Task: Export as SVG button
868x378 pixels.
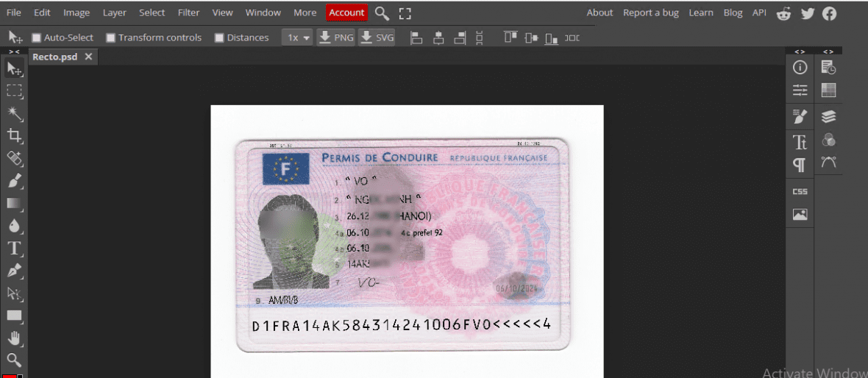Action: (x=377, y=38)
